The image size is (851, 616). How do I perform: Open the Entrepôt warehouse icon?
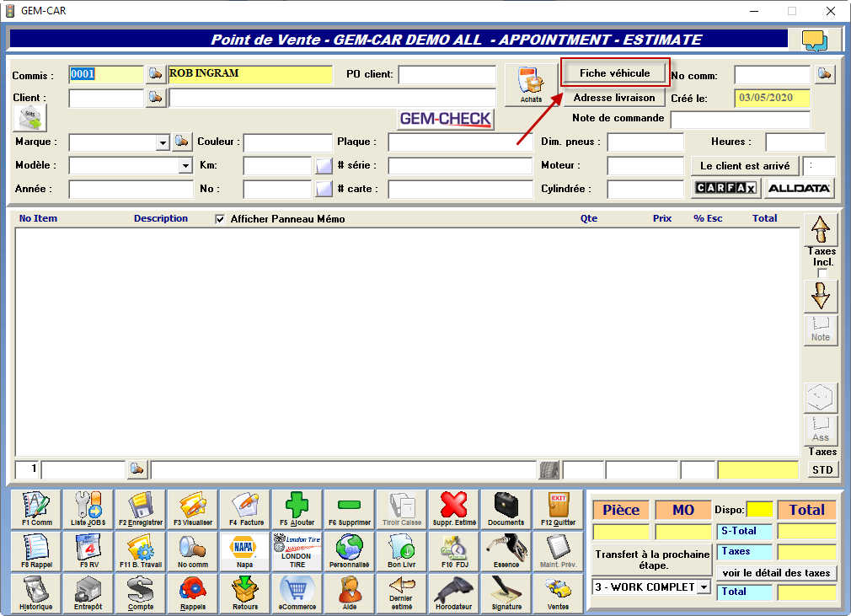(x=88, y=593)
